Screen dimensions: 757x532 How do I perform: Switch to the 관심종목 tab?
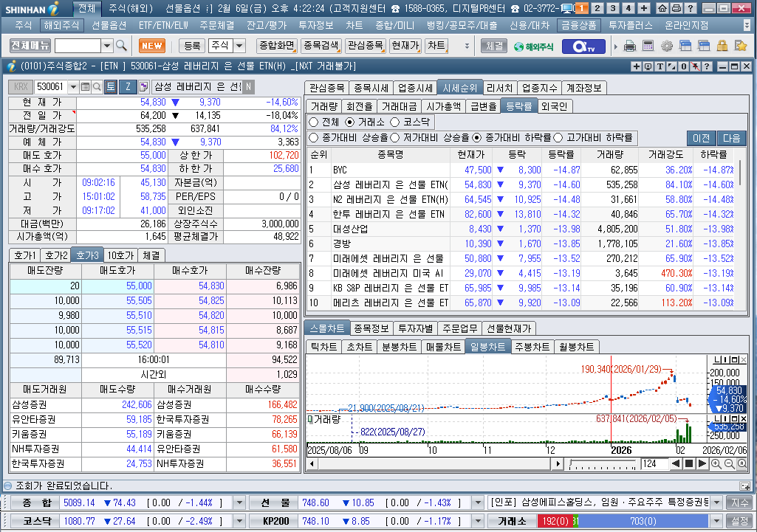point(327,88)
